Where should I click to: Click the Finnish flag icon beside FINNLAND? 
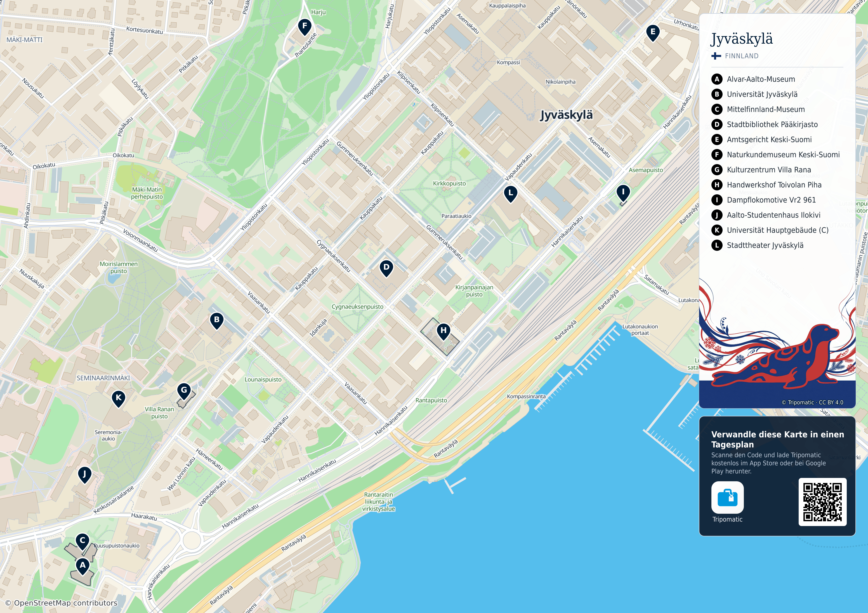tap(716, 56)
